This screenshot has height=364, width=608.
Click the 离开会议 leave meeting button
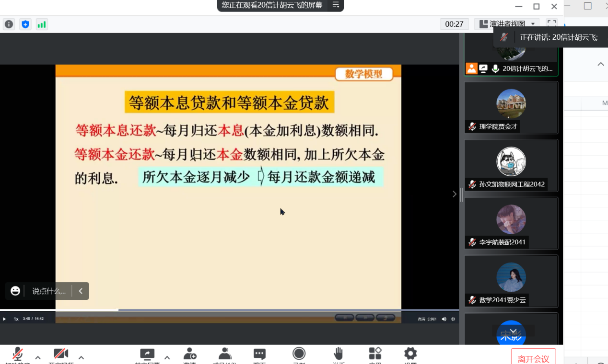[533, 358]
